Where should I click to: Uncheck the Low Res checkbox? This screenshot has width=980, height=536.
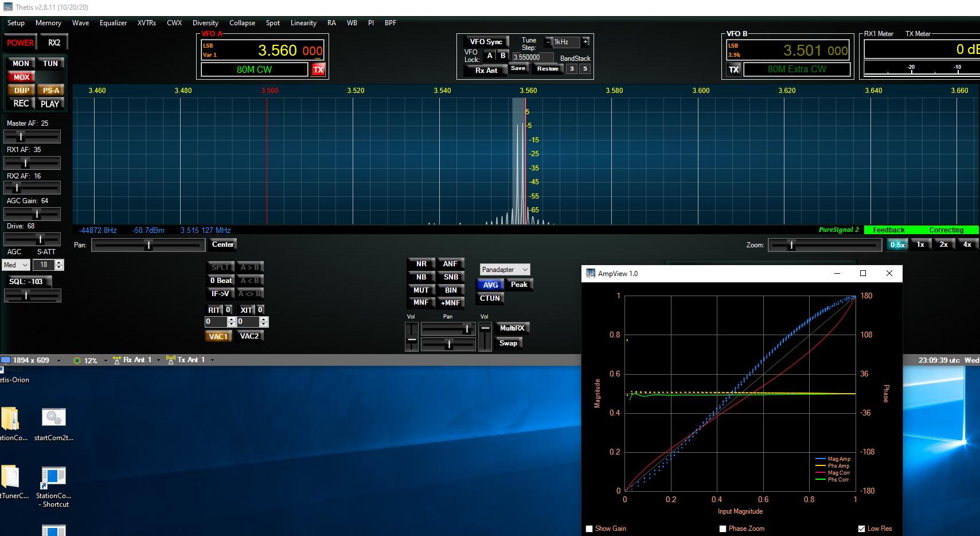point(861,529)
